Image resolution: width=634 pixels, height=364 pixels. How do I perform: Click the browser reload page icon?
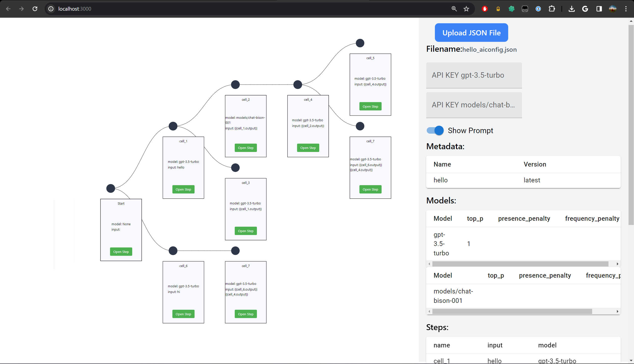tap(35, 9)
